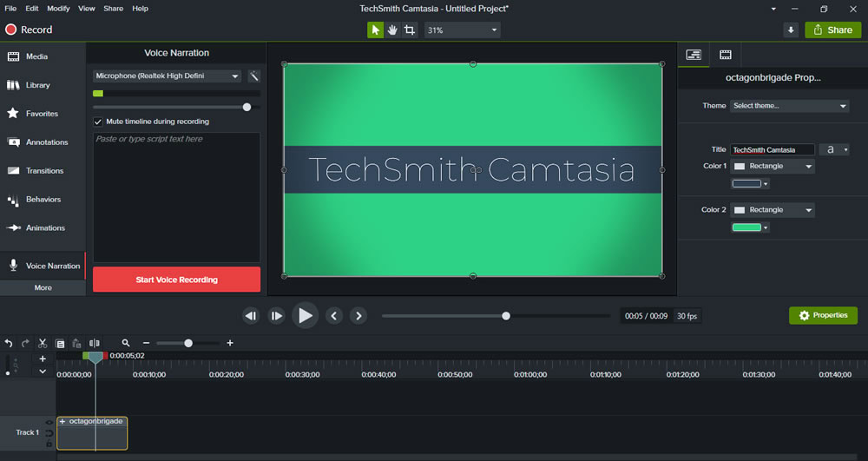Open the File menu

click(x=10, y=9)
